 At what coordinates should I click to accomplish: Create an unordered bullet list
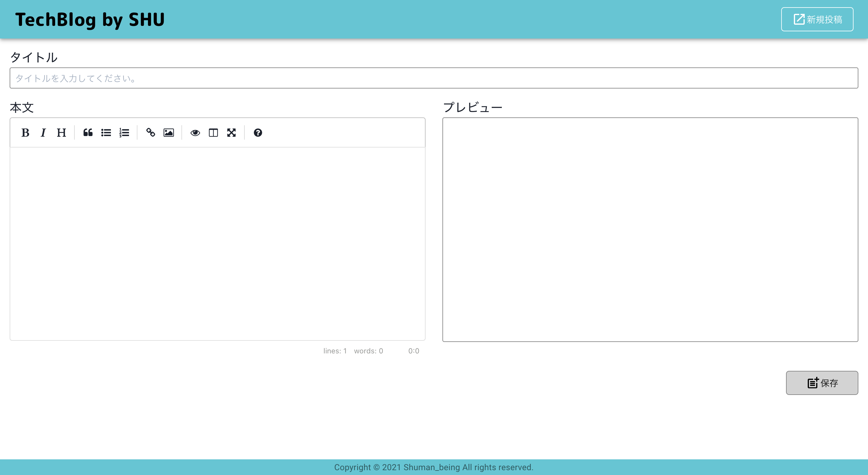(x=106, y=133)
